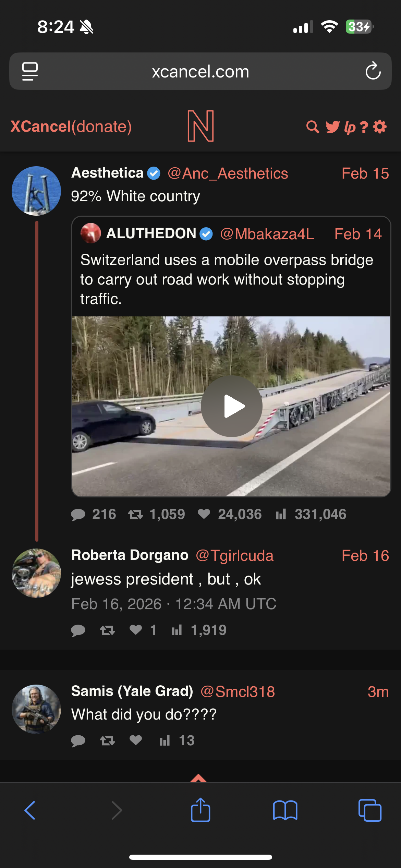Open @Mbakaza4L quoted profile handle
This screenshot has height=868, width=401.
[267, 234]
